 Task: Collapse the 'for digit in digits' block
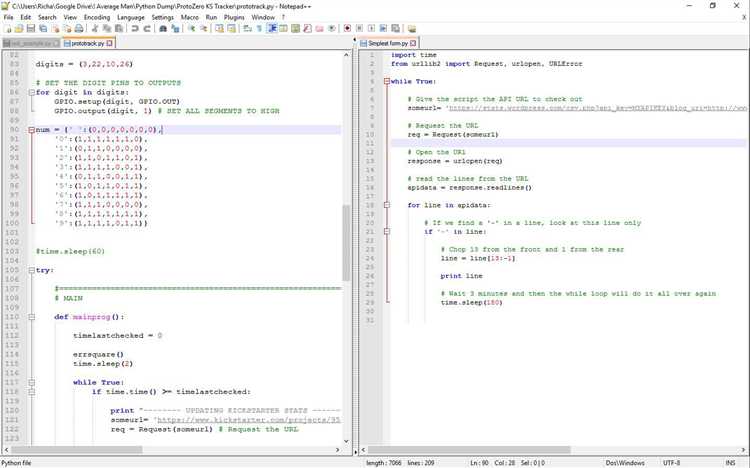click(x=32, y=92)
